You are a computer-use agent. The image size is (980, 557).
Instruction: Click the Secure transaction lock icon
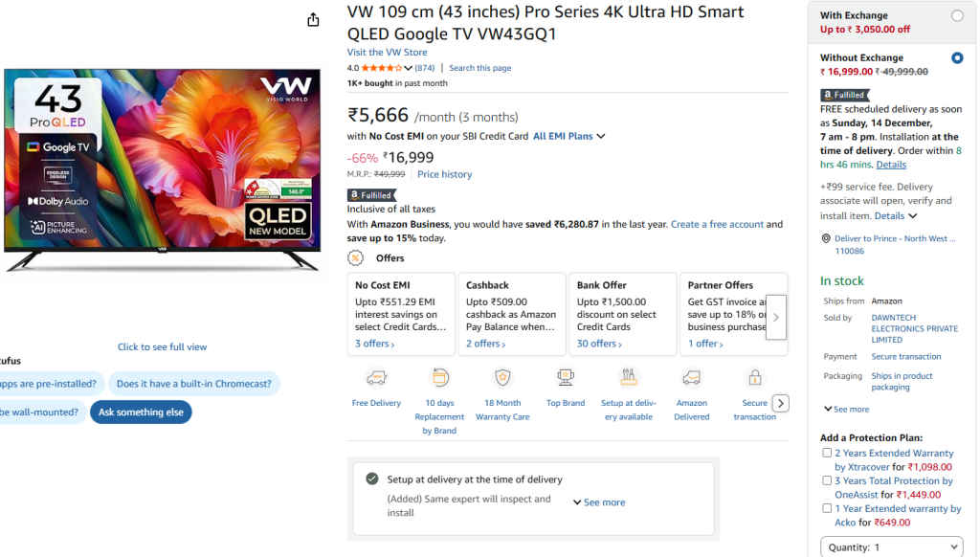click(x=754, y=377)
